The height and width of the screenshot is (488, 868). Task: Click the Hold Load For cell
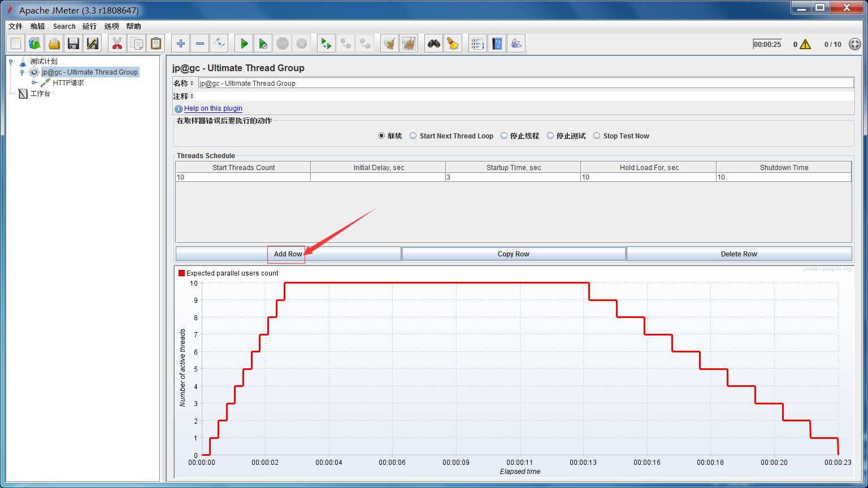coord(648,177)
